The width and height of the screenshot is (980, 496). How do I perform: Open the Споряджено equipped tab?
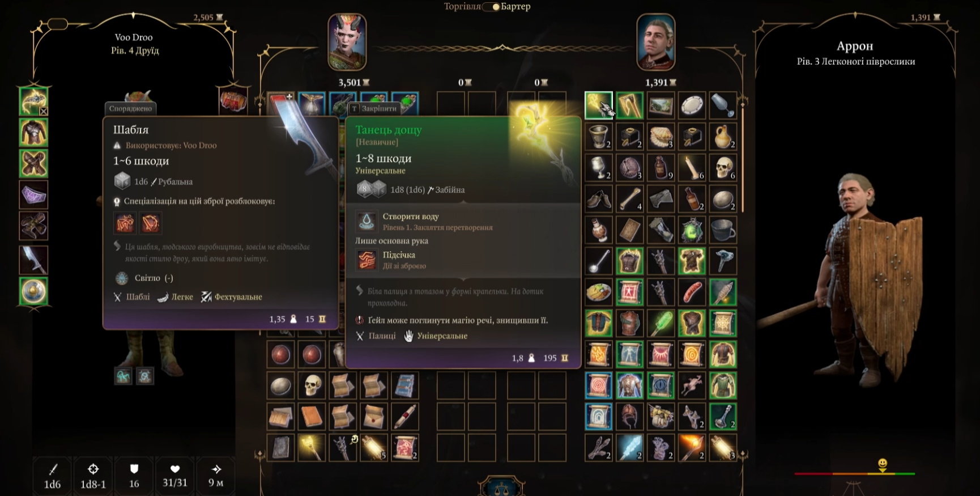130,108
